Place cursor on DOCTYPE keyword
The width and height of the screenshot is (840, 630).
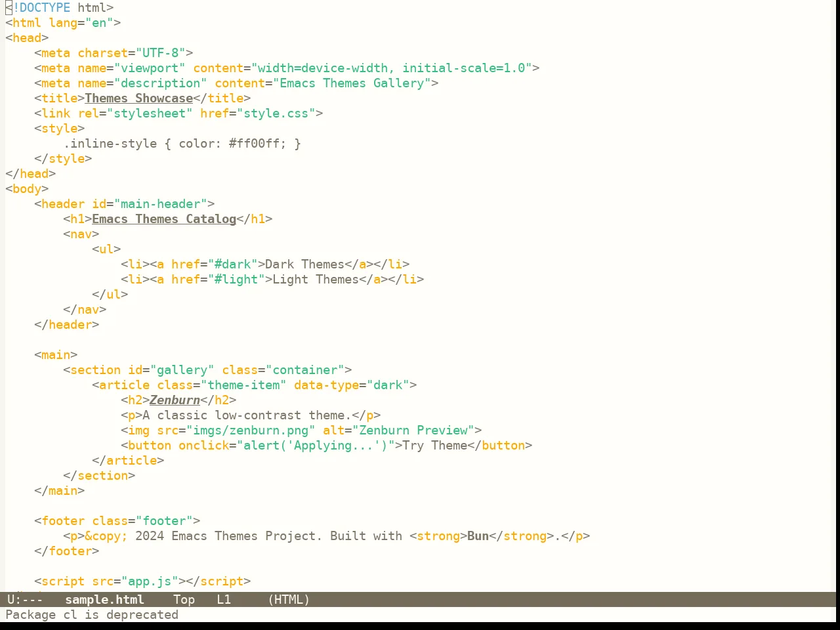45,8
